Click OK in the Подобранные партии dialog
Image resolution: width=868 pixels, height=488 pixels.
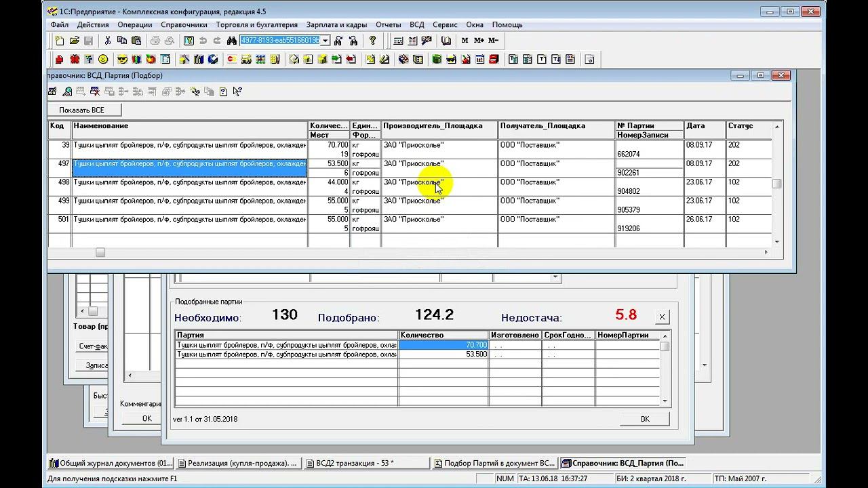pos(644,419)
